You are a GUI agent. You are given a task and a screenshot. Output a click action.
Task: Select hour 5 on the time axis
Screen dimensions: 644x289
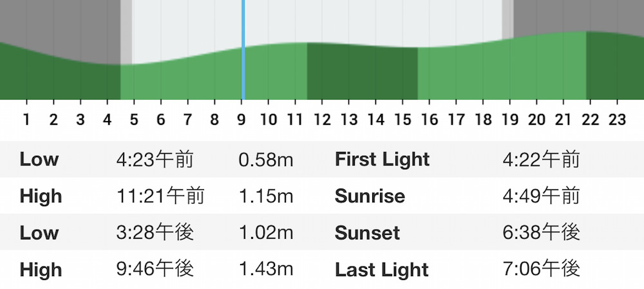click(x=134, y=120)
